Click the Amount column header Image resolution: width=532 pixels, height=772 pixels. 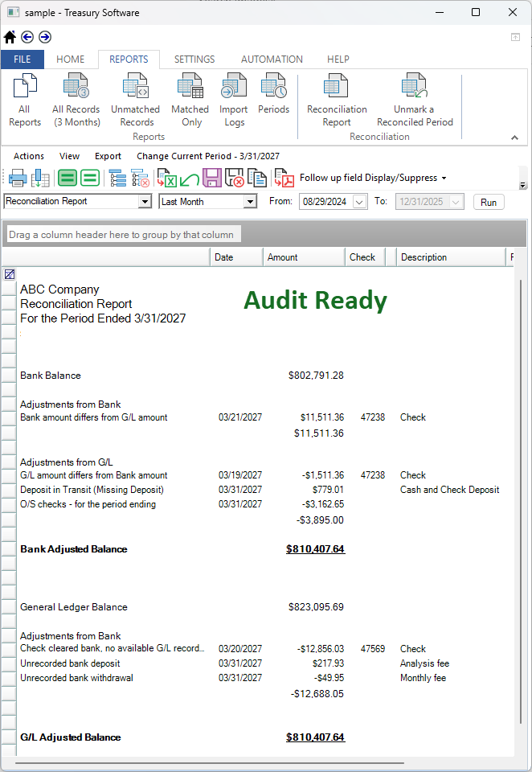pyautogui.click(x=303, y=257)
